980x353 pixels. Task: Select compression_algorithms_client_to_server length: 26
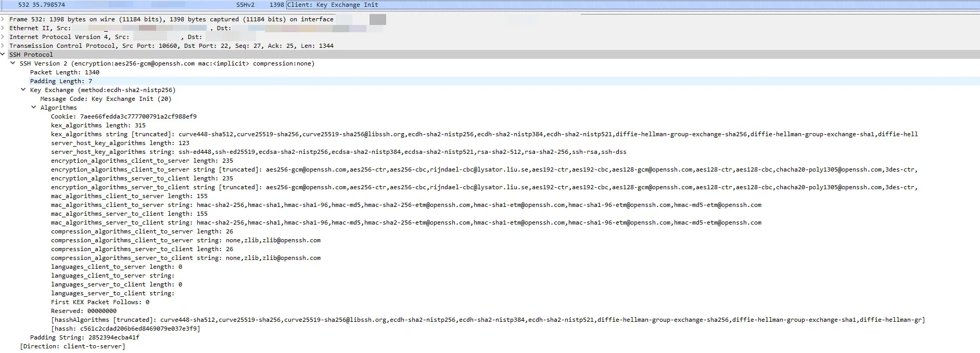click(142, 231)
